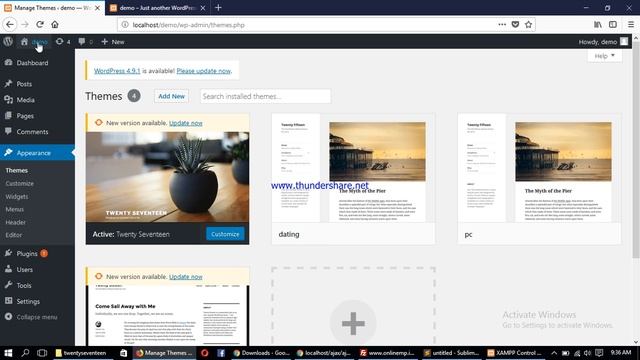The image size is (640, 360).
Task: Open the Firefox library icon
Action: pos(598,24)
